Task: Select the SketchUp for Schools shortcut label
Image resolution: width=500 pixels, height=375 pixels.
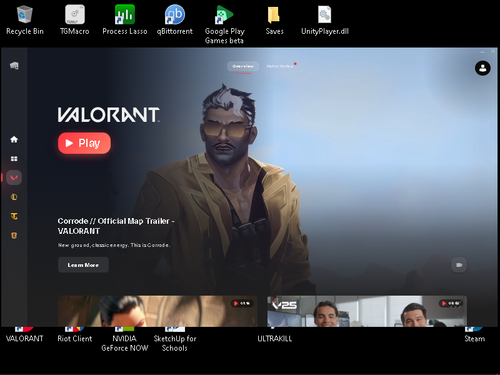Action: click(x=175, y=343)
